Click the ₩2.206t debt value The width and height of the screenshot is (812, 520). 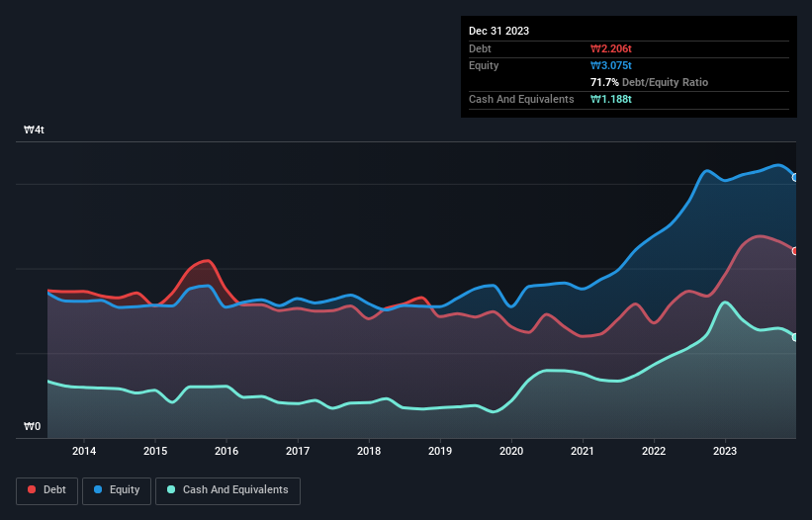click(x=611, y=48)
